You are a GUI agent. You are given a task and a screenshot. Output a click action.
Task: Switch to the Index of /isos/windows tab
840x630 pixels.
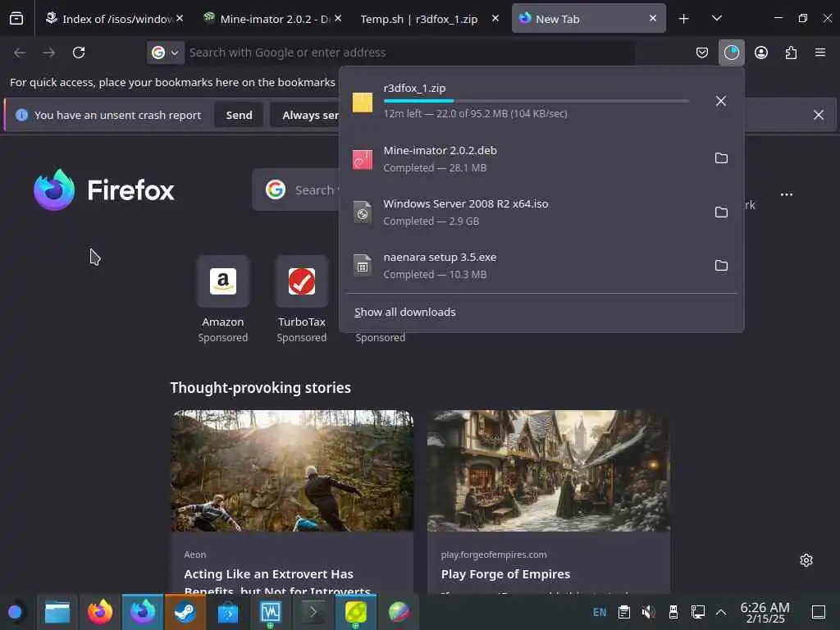coord(112,19)
